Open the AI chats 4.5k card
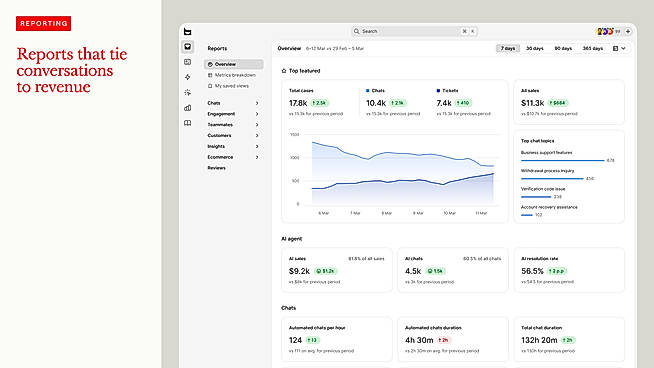The image size is (654, 368). 453,270
